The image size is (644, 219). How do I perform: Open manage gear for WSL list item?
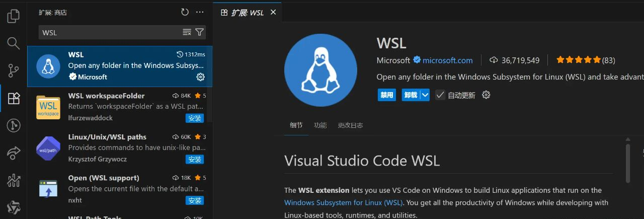click(x=200, y=77)
